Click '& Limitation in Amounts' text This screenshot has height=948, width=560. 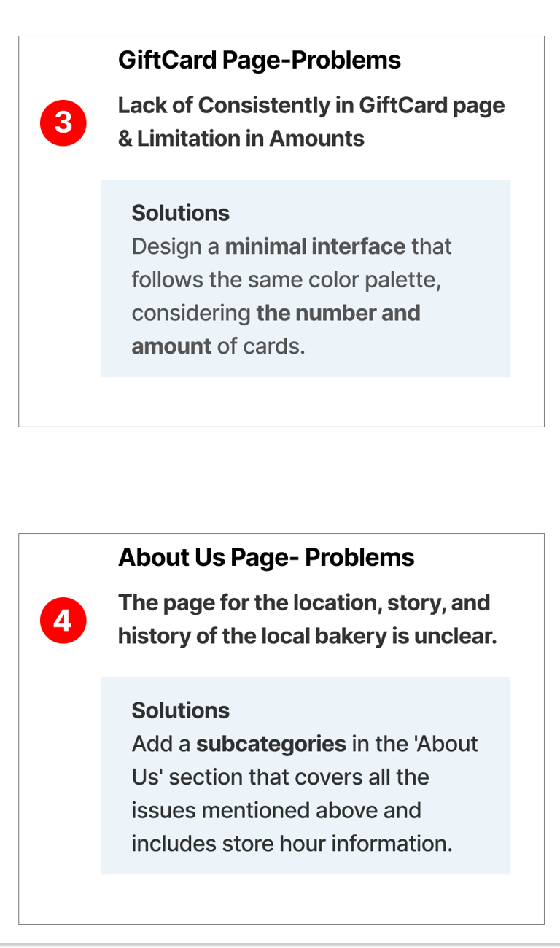pos(241,138)
